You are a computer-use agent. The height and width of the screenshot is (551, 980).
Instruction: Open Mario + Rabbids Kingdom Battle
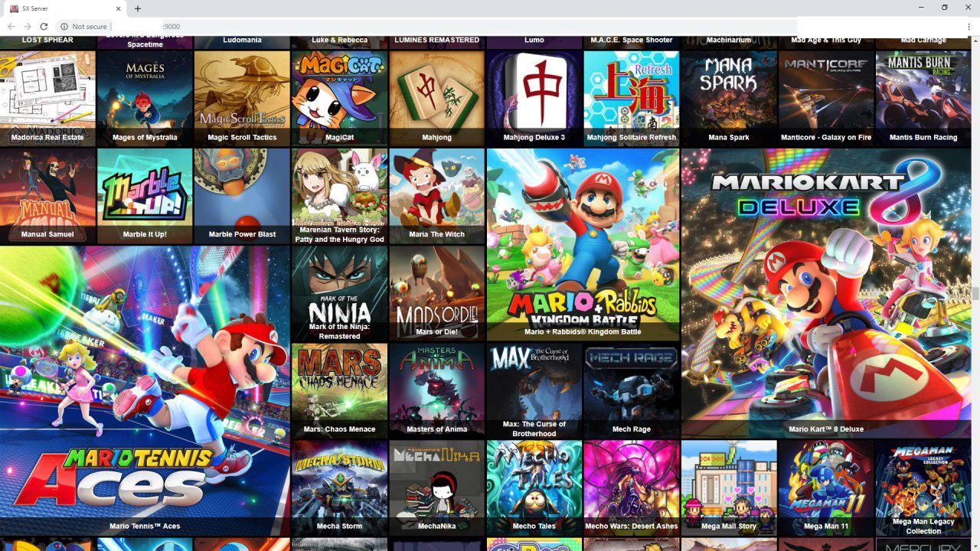point(583,244)
